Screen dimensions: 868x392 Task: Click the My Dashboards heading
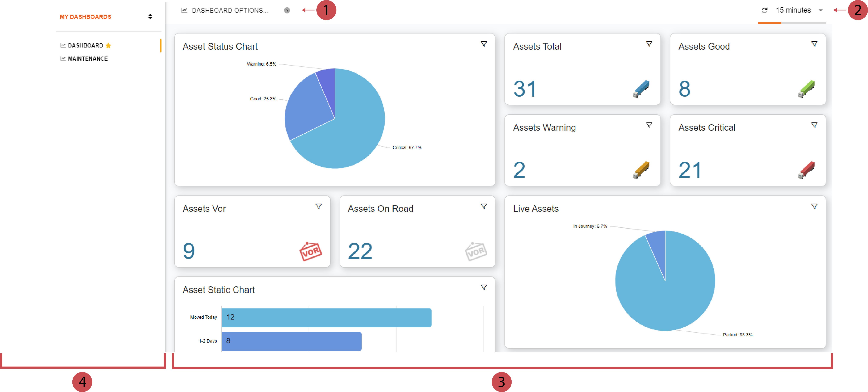pos(85,17)
